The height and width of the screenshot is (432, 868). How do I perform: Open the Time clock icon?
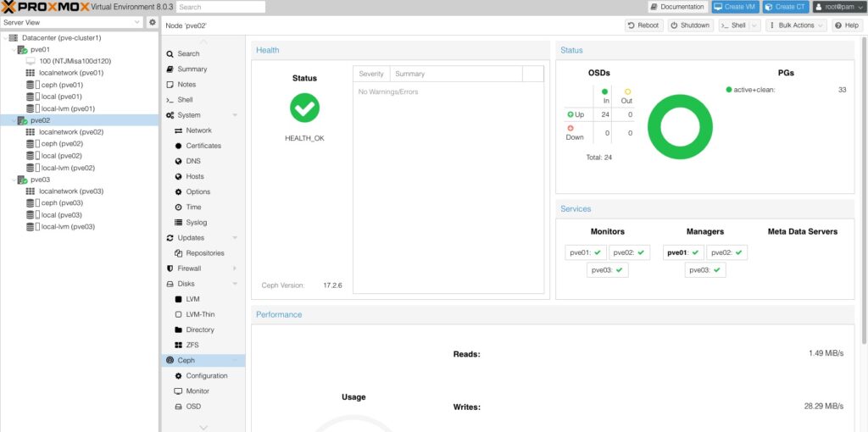(x=178, y=208)
